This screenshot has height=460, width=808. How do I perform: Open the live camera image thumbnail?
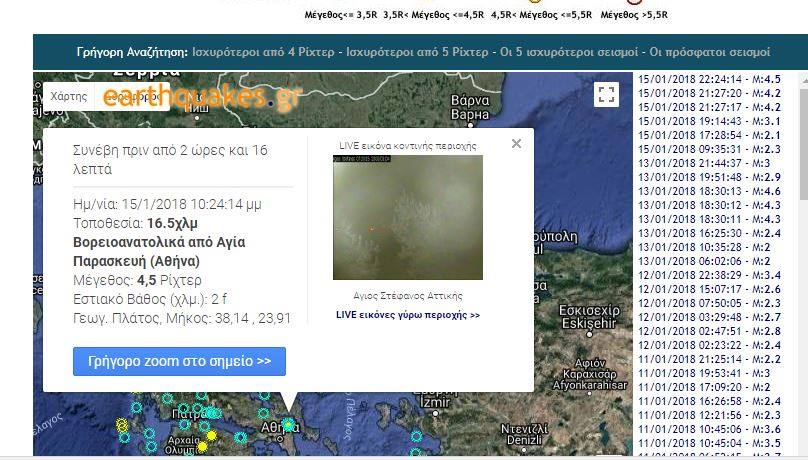[408, 217]
